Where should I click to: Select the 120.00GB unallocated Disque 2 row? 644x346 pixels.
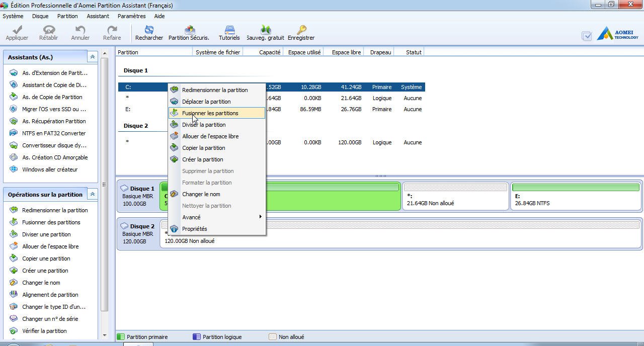point(272,142)
